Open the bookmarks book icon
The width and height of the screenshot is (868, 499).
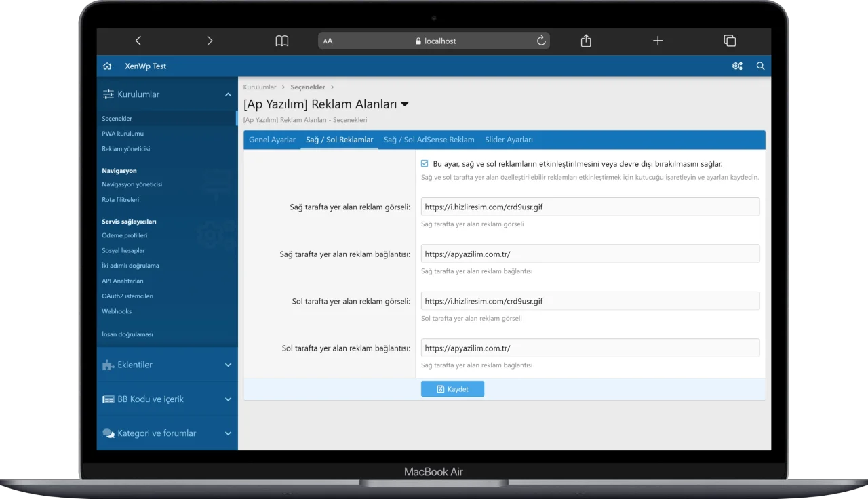[282, 41]
